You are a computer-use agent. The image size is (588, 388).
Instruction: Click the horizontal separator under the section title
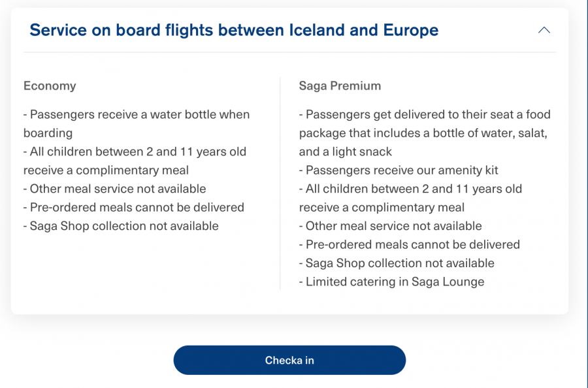(289, 52)
